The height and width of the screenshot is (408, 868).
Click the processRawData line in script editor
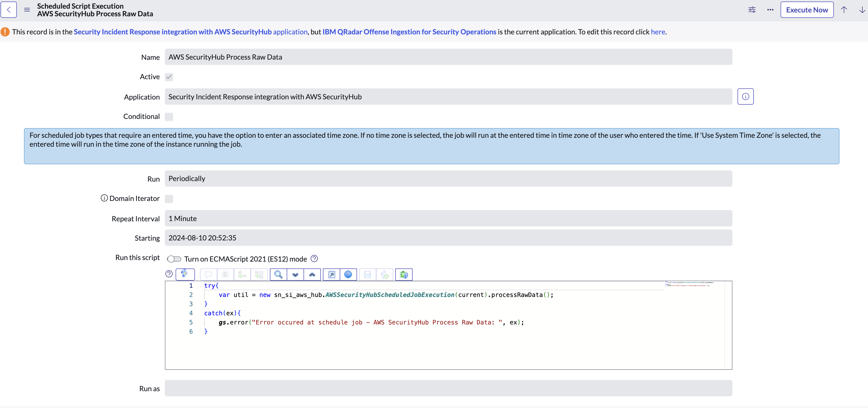coord(386,295)
